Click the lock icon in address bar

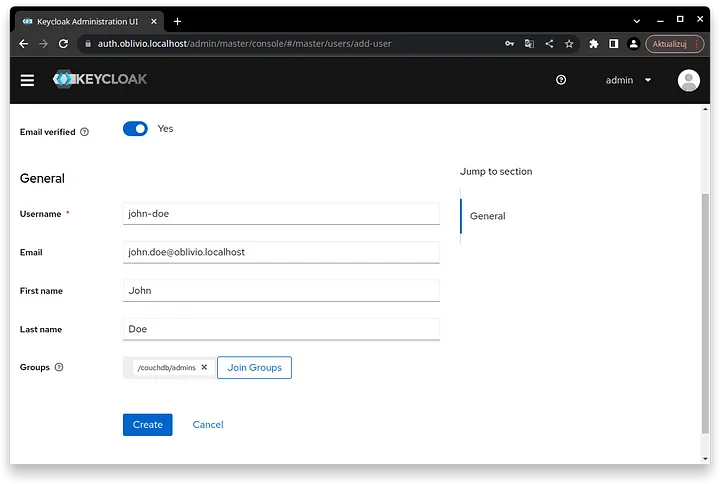[x=88, y=44]
